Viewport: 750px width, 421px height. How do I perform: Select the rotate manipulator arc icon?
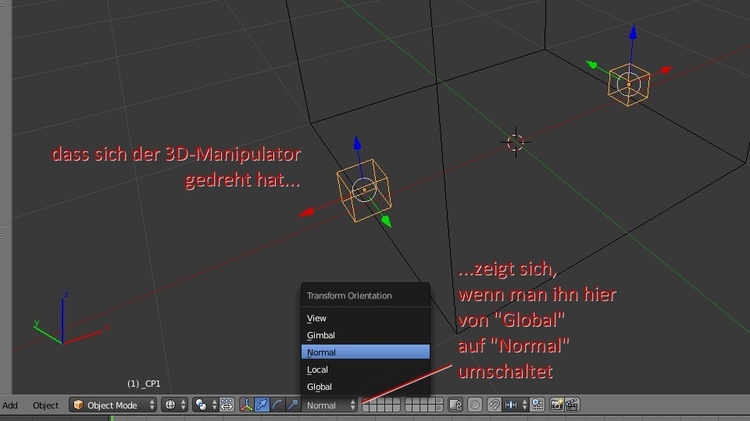point(277,405)
